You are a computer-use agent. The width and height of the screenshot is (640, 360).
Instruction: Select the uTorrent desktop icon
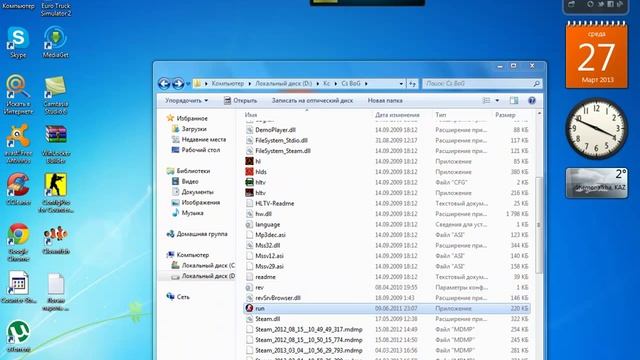18,336
